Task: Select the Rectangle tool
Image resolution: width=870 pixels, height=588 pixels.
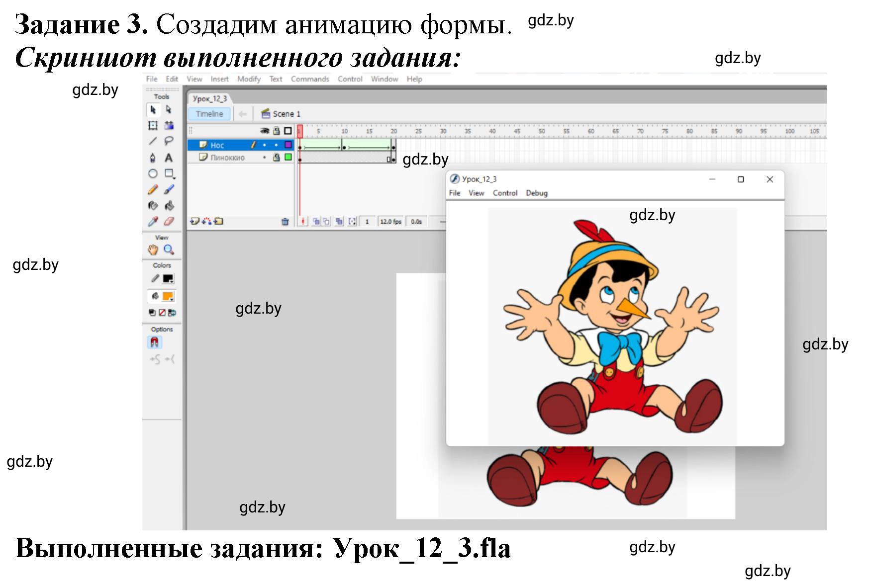Action: click(169, 173)
